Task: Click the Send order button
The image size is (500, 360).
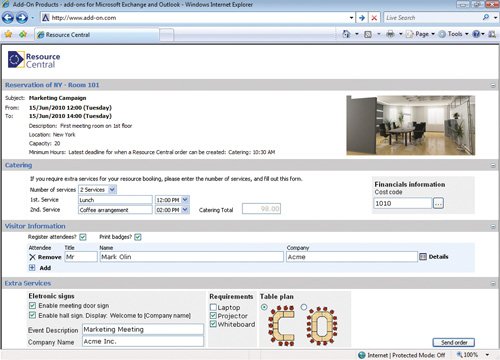Action: click(454, 342)
